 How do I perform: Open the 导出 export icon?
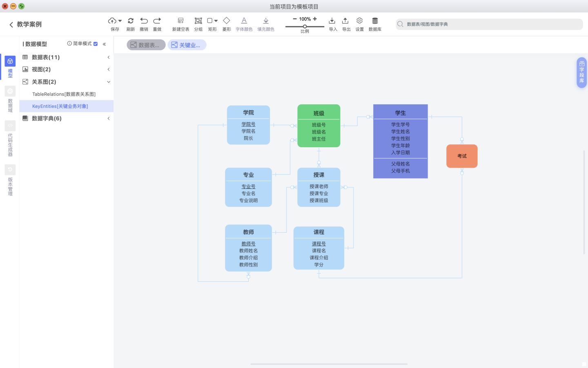coord(345,20)
